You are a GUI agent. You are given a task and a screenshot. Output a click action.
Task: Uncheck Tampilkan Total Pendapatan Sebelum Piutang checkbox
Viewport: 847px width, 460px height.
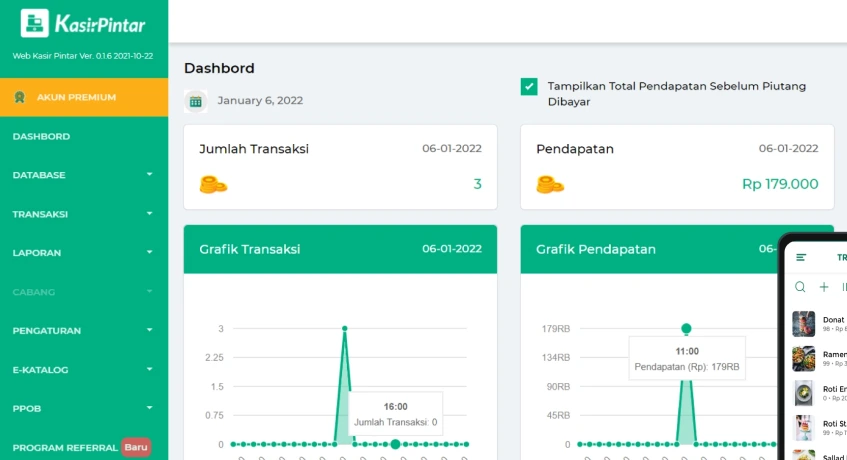(x=529, y=87)
